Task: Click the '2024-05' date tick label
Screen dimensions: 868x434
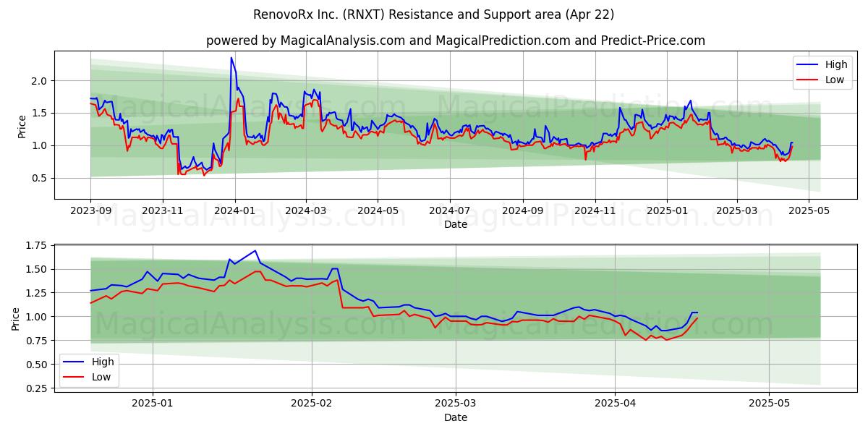Action: click(378, 210)
